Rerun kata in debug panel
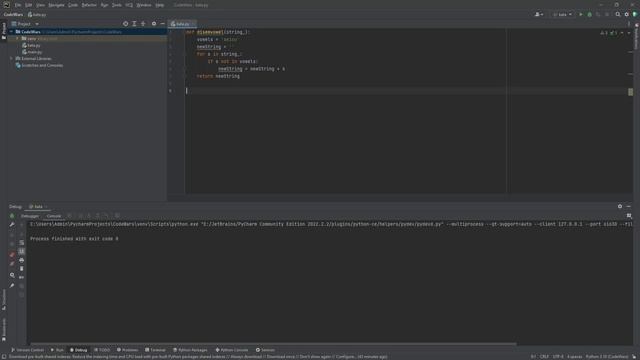Image resolution: width=640 pixels, height=360 pixels. [x=12, y=216]
